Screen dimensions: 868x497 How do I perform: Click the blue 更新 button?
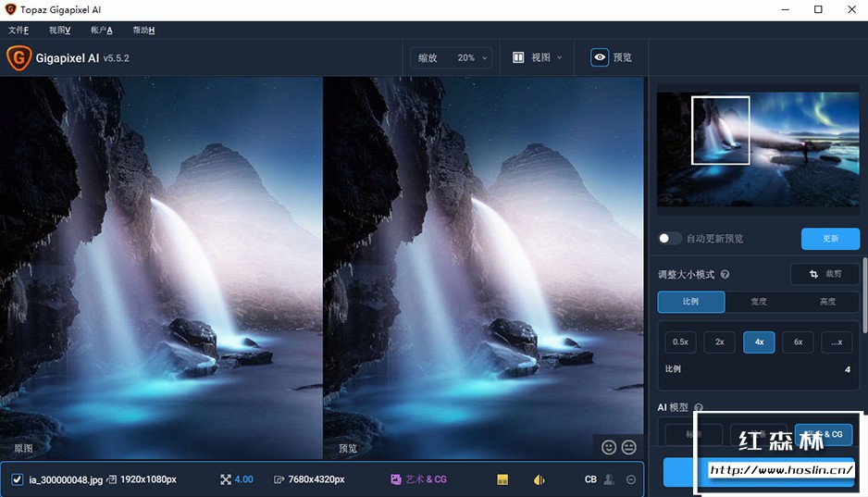tap(830, 239)
